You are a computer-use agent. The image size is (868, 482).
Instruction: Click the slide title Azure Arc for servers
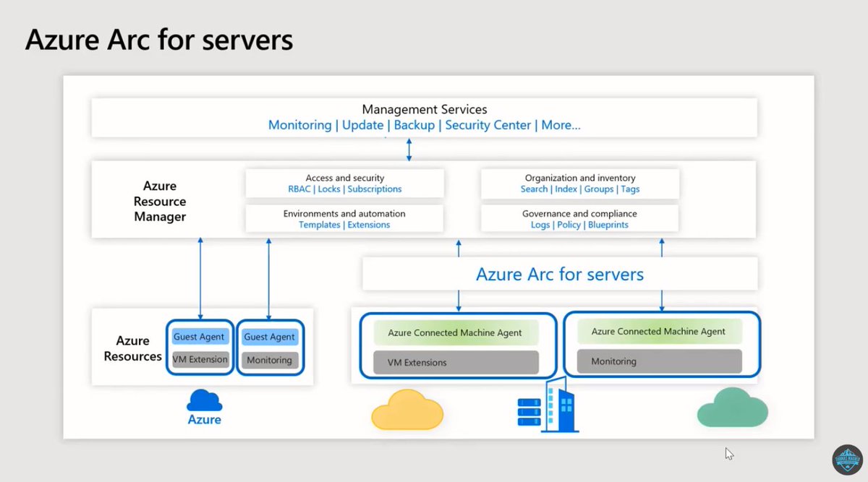point(159,40)
